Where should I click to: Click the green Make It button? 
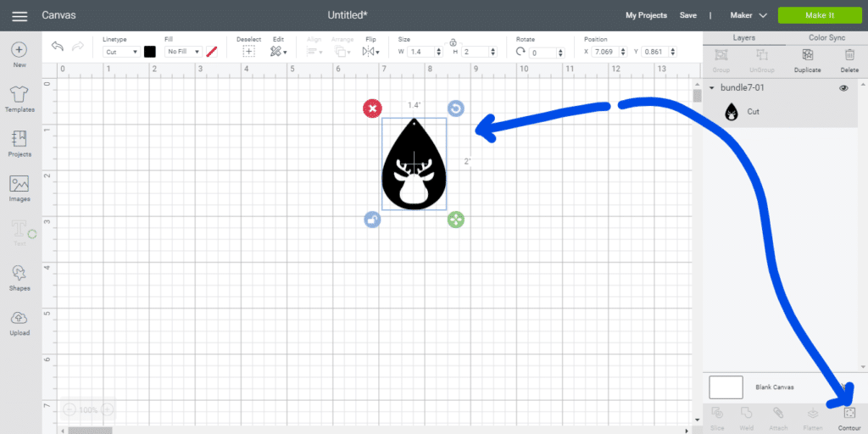coord(820,15)
